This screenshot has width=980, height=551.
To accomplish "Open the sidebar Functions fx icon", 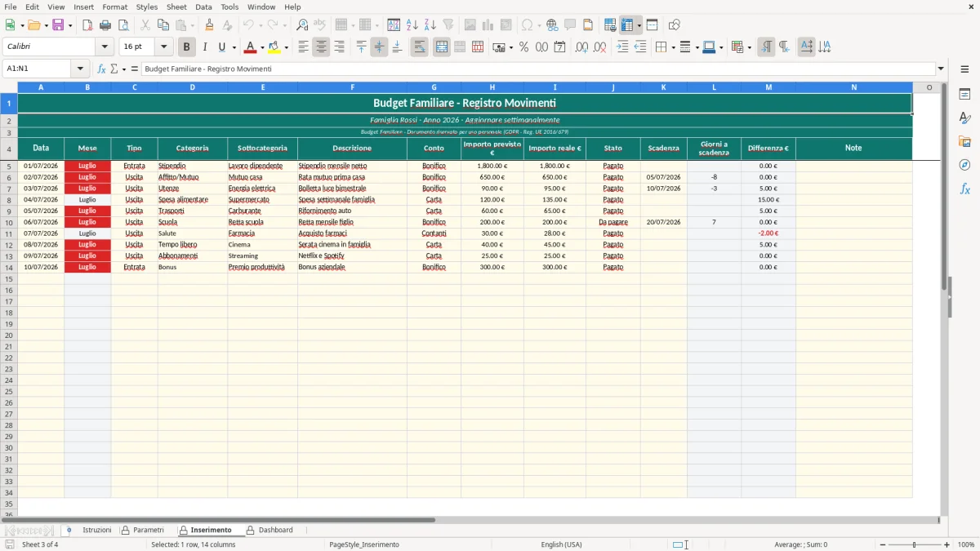I will 964,189.
